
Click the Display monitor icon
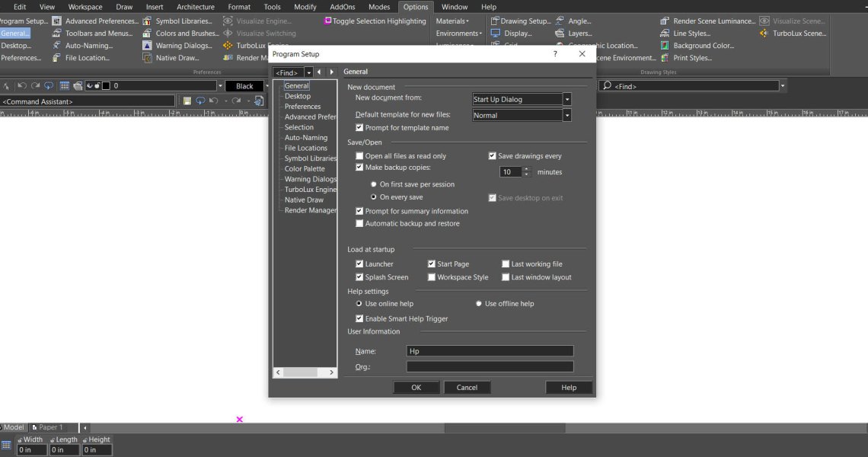coord(495,34)
